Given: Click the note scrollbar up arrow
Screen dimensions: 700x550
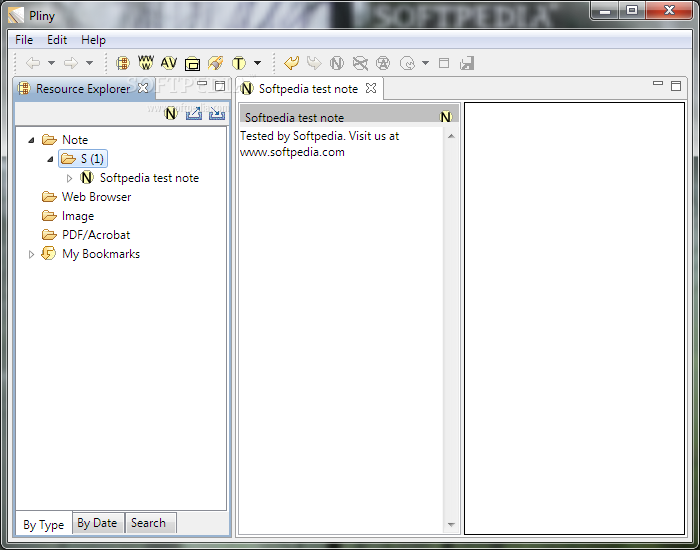Looking at the screenshot, I should click(451, 136).
